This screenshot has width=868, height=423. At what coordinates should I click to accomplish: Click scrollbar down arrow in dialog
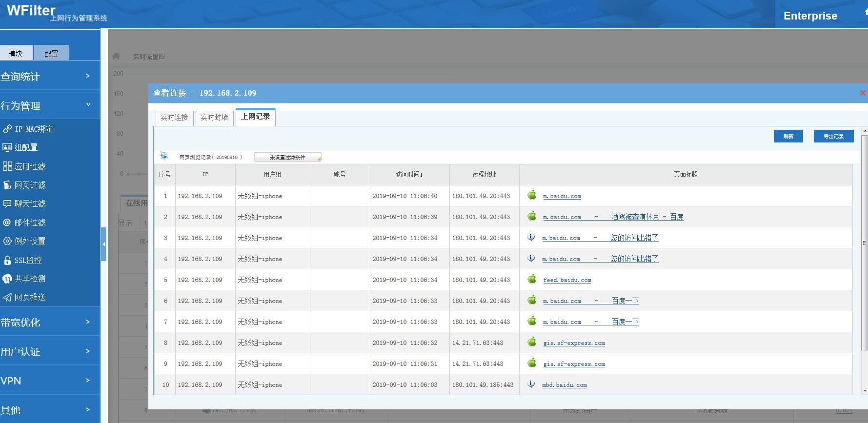pos(865,390)
